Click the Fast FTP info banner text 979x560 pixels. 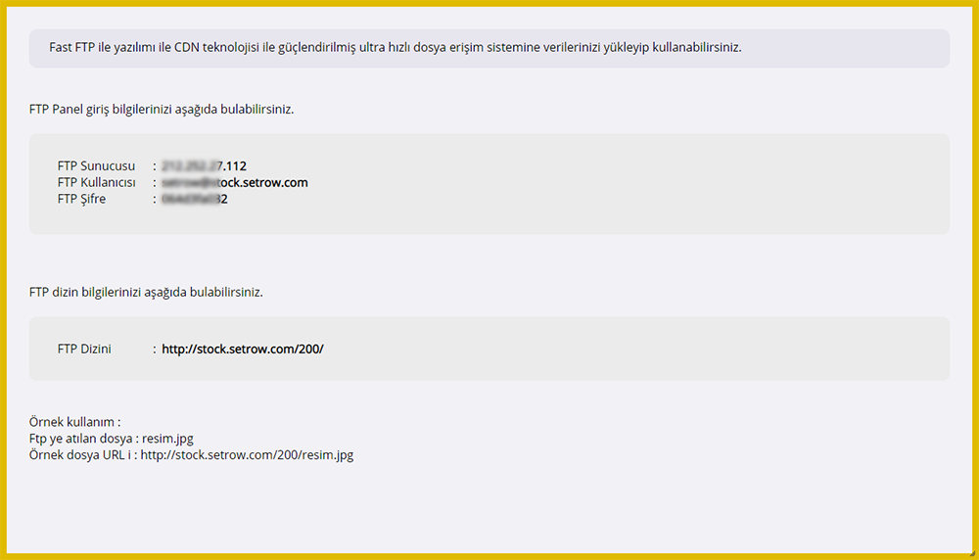(396, 47)
